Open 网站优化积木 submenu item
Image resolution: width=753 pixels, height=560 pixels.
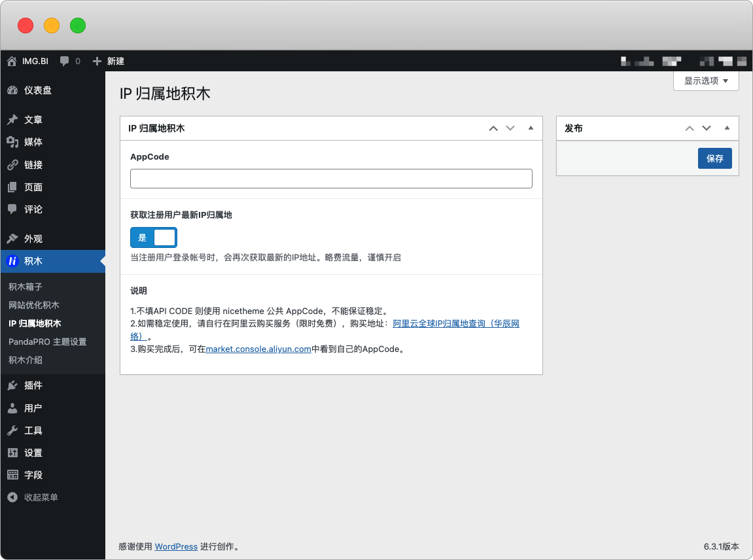34,305
